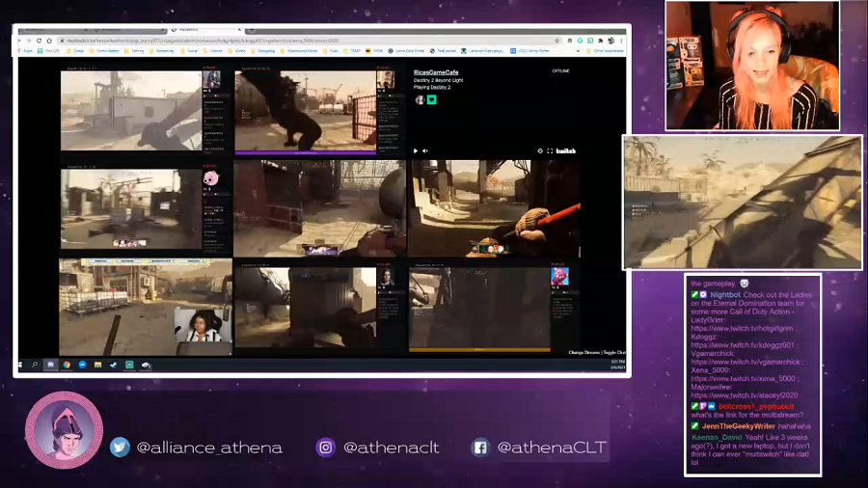
Task: Click the Change Streams link
Action: (x=584, y=352)
